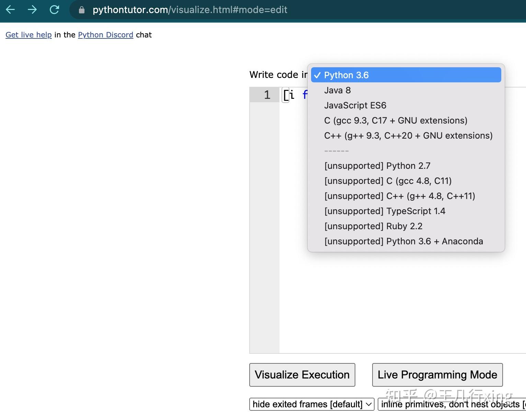The height and width of the screenshot is (420, 526).
Task: Select C (gcc 9.3, C17) option
Action: click(x=396, y=120)
